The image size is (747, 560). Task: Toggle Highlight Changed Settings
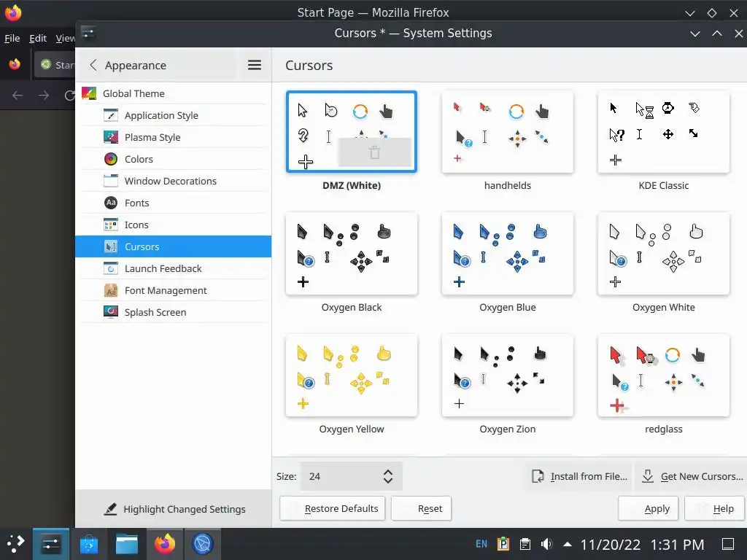[x=174, y=509]
